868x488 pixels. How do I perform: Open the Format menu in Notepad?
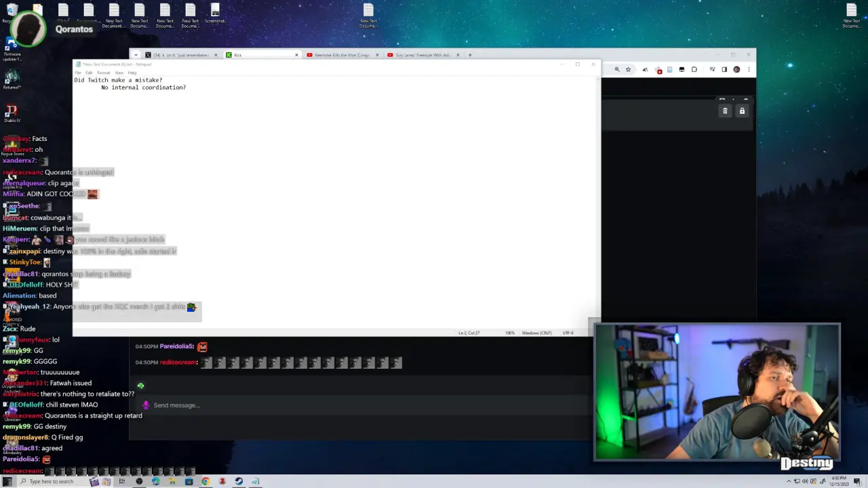pos(103,73)
